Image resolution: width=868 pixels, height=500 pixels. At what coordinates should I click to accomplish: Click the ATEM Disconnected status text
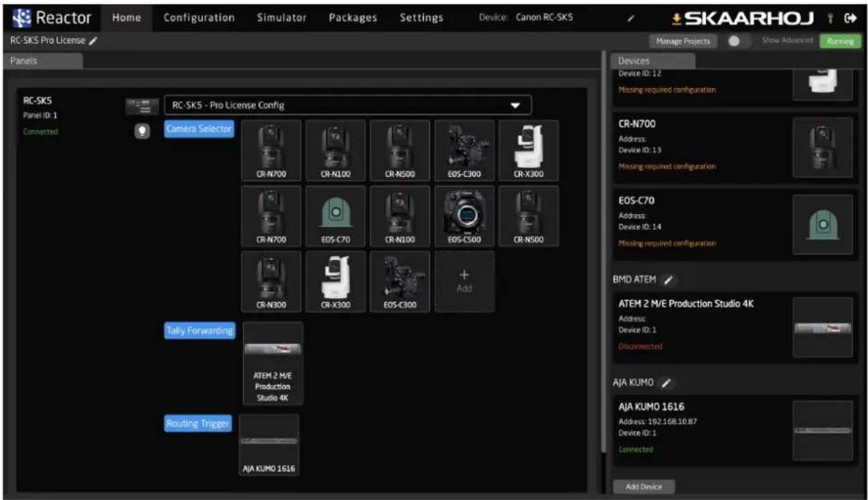(x=640, y=346)
